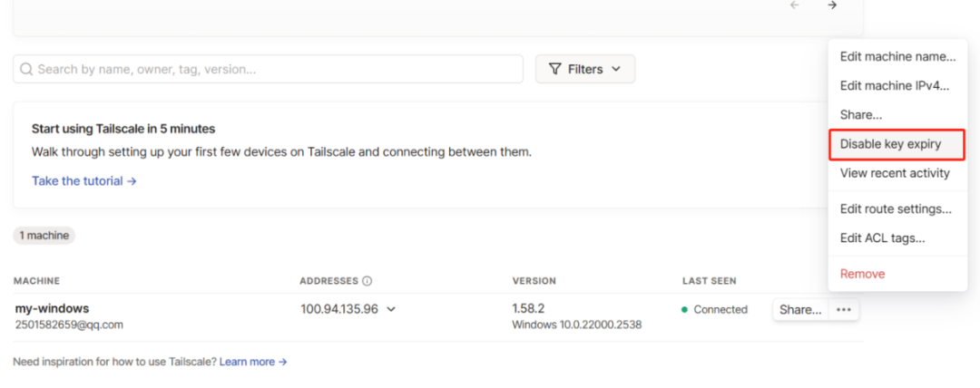Open the Filters dropdown
Screen dimensions: 980x388
coord(585,69)
